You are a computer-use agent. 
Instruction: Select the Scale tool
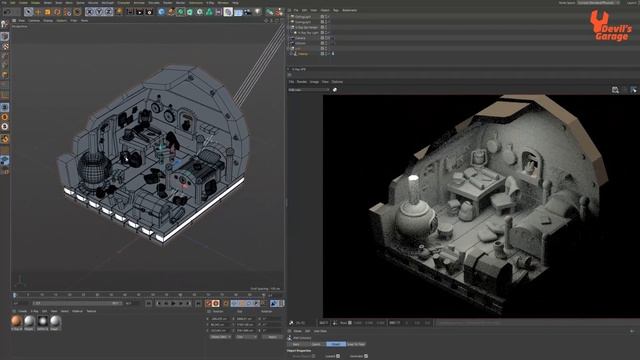(x=47, y=12)
